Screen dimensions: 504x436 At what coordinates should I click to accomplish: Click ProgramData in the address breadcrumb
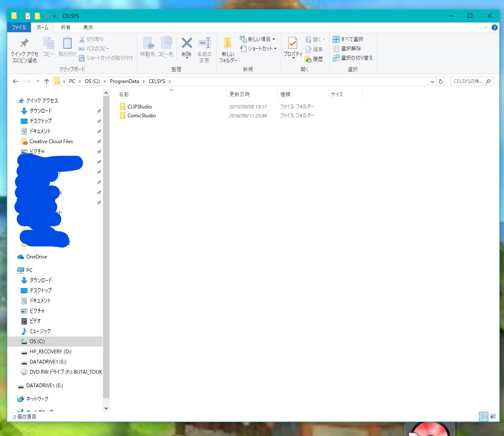[124, 81]
